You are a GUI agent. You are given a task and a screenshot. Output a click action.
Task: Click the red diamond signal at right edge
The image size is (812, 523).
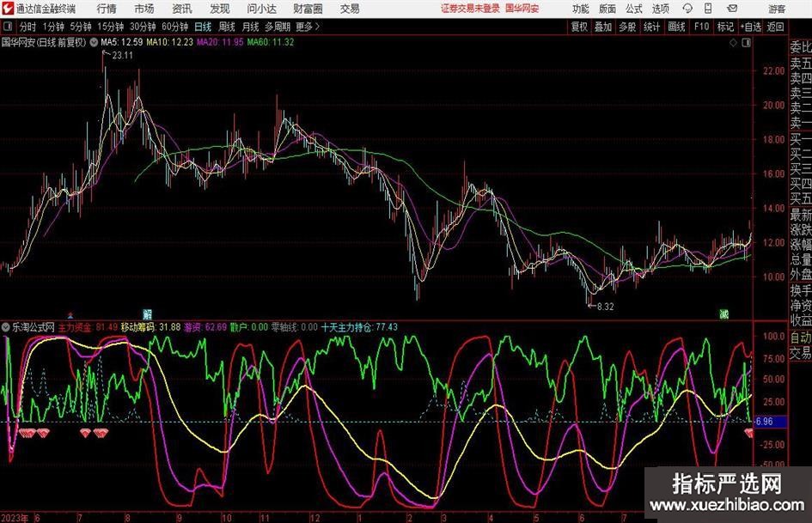click(x=748, y=432)
